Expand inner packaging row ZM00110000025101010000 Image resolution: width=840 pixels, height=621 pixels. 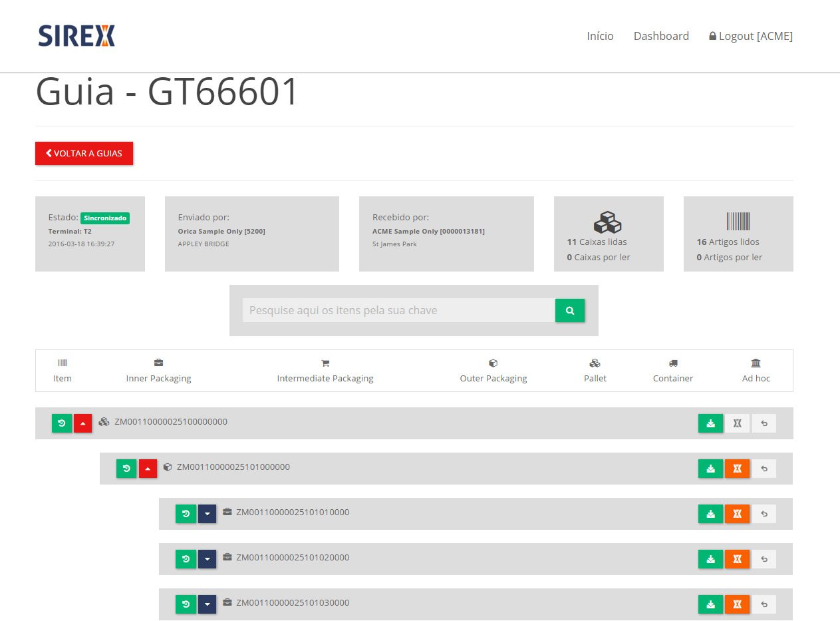click(x=208, y=514)
